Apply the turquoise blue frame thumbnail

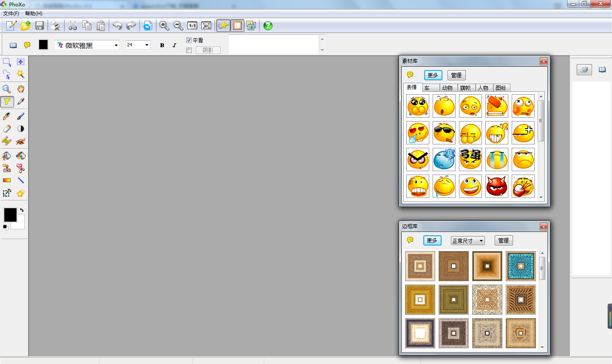pos(521,266)
